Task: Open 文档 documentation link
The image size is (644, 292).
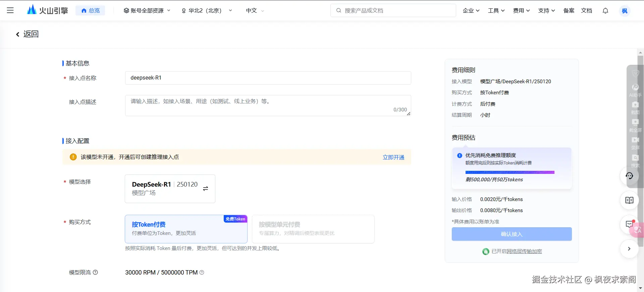Action: click(x=587, y=10)
